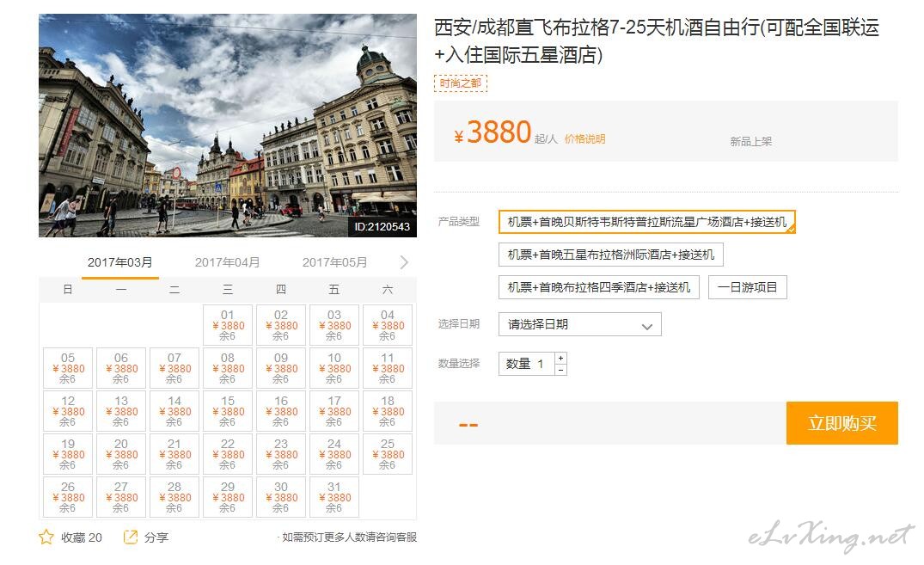
Task: Select 一日游项目 product type
Action: [747, 287]
